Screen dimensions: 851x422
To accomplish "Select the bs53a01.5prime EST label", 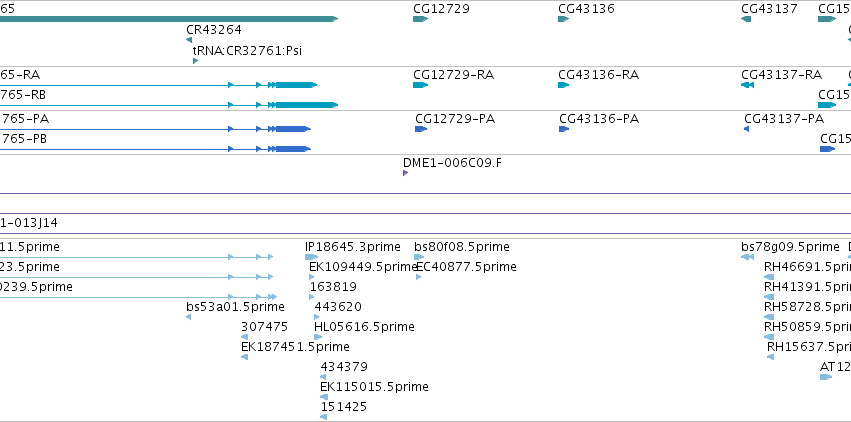I will tap(235, 307).
